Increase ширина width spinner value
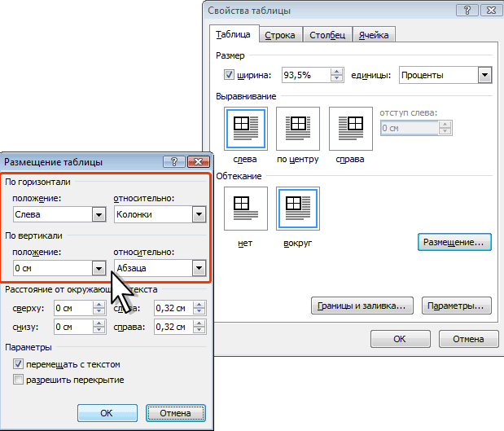The image size is (504, 431). (336, 72)
